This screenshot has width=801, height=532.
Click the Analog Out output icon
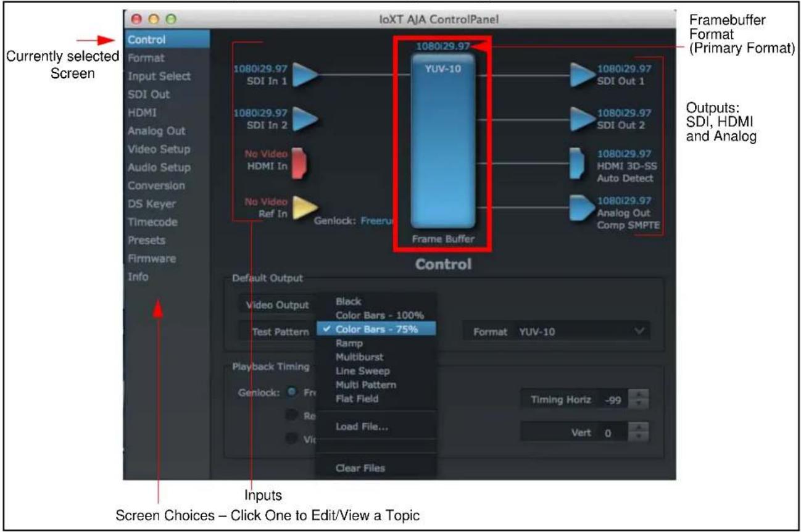pyautogui.click(x=582, y=208)
